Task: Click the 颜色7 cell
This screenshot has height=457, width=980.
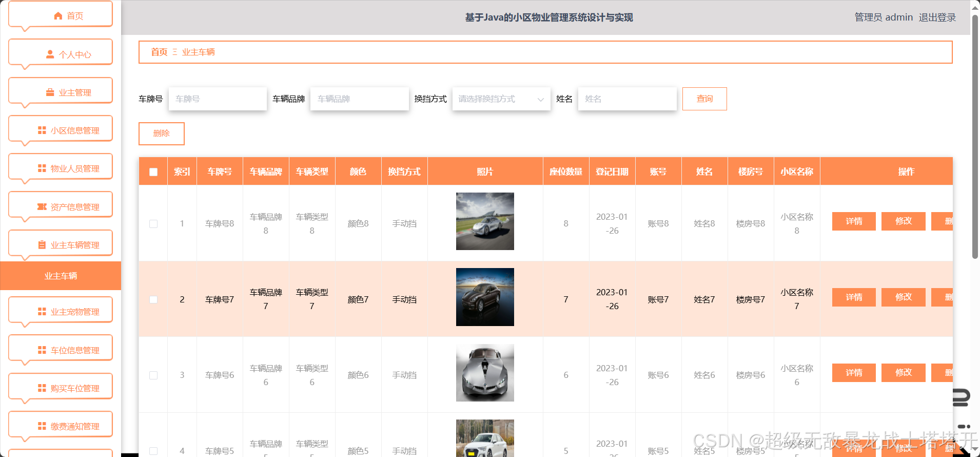Action: point(358,299)
